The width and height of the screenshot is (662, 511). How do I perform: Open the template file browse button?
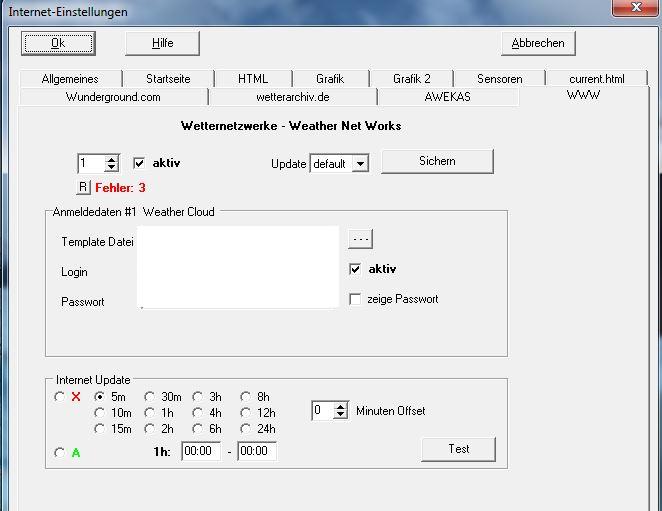tap(361, 238)
